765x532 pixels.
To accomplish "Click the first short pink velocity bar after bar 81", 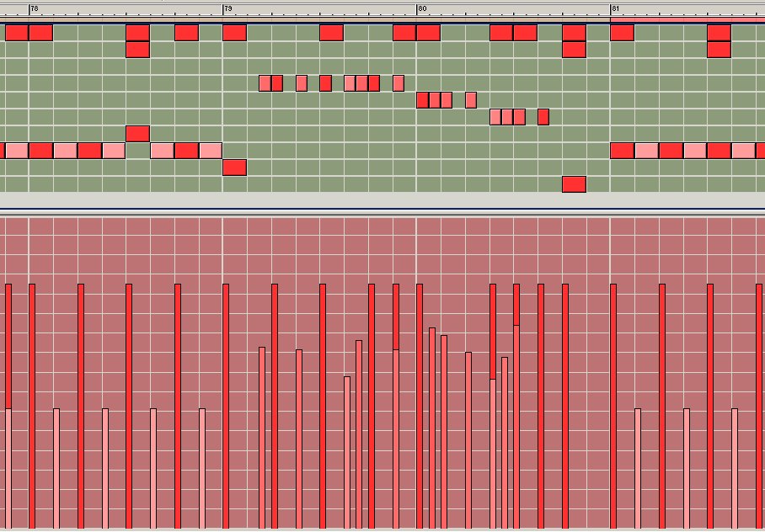I will (x=638, y=467).
